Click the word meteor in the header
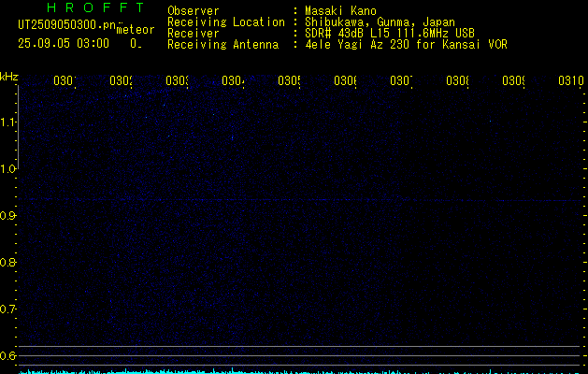The width and height of the screenshot is (588, 374). pos(136,30)
